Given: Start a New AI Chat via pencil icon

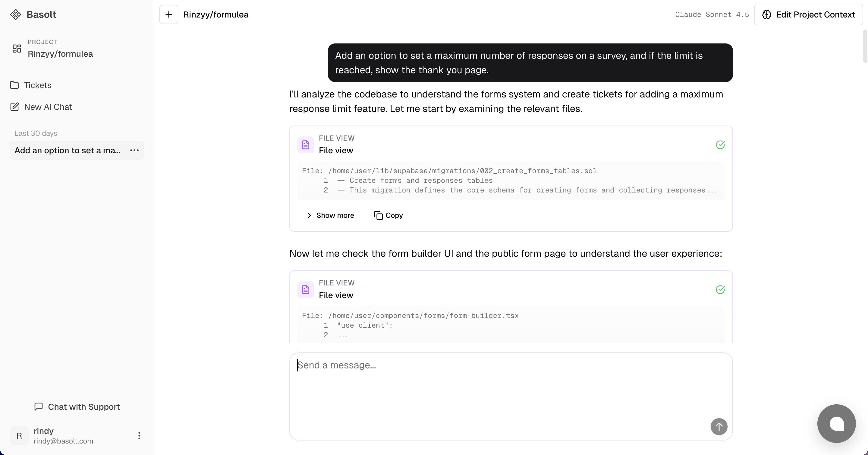Looking at the screenshot, I should (14, 107).
